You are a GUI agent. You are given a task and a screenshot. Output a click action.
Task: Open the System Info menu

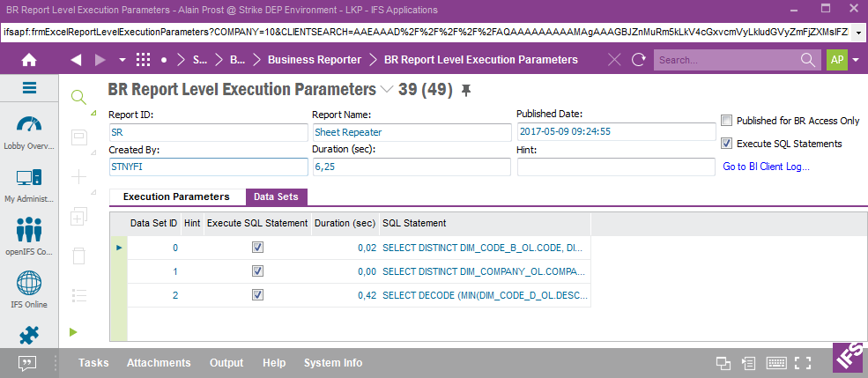(333, 363)
